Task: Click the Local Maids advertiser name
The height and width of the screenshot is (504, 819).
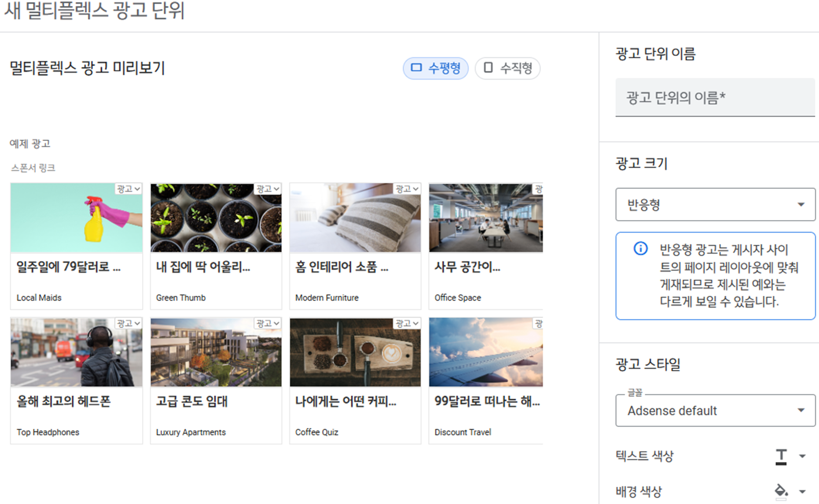Action: pyautogui.click(x=39, y=298)
